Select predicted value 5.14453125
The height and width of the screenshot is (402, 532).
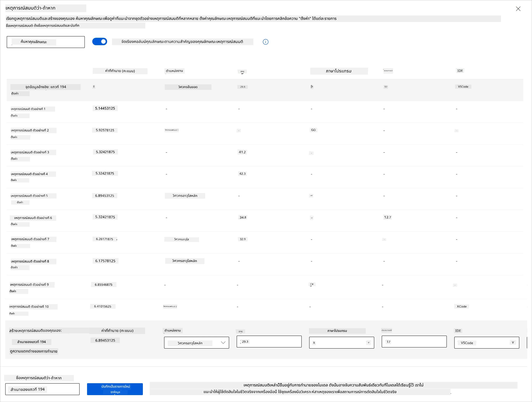click(105, 108)
